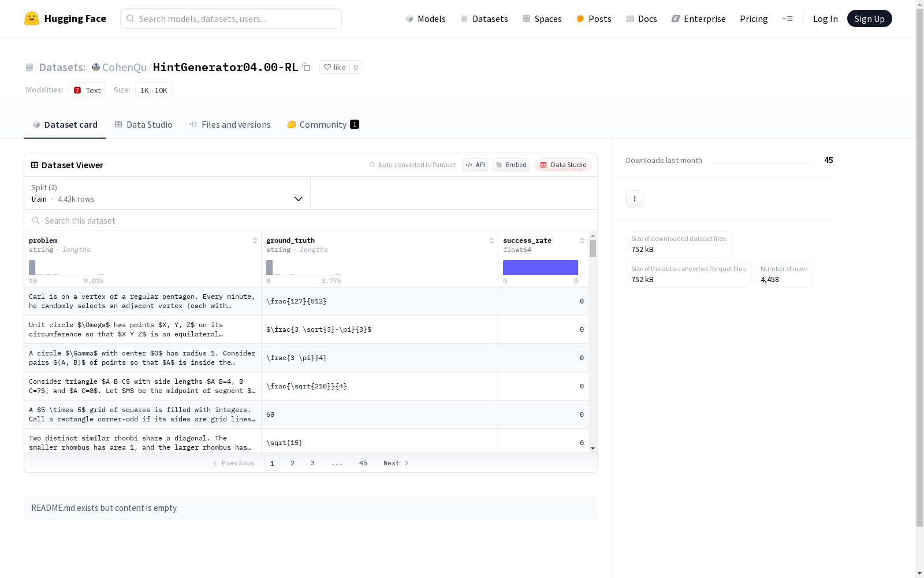
Task: Click the table scrollbar down arrow
Action: 593,449
